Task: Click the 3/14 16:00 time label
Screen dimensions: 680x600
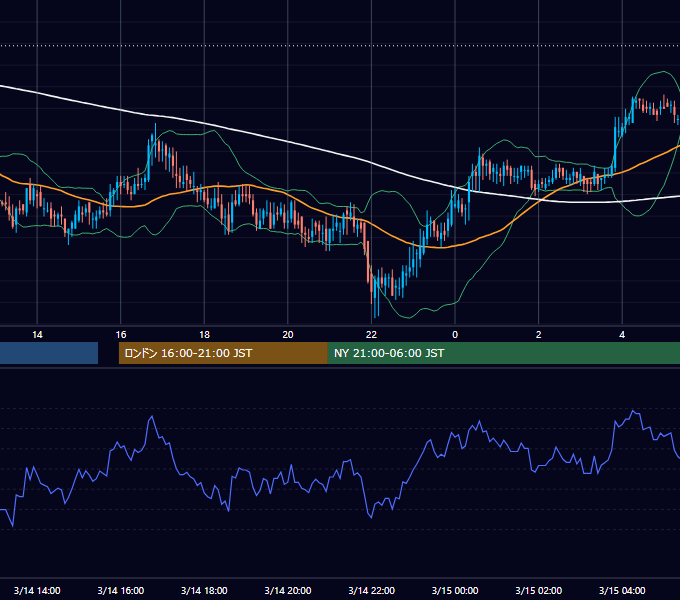Action: (x=121, y=590)
